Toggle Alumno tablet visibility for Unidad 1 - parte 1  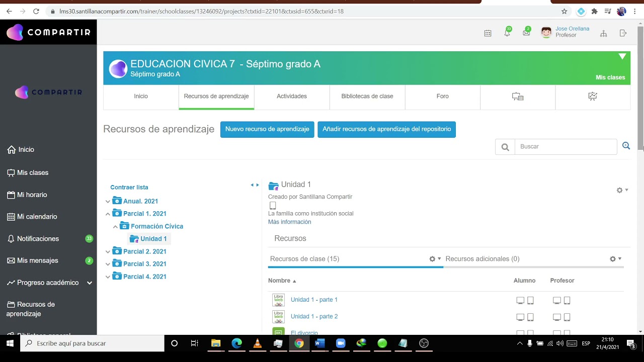530,301
